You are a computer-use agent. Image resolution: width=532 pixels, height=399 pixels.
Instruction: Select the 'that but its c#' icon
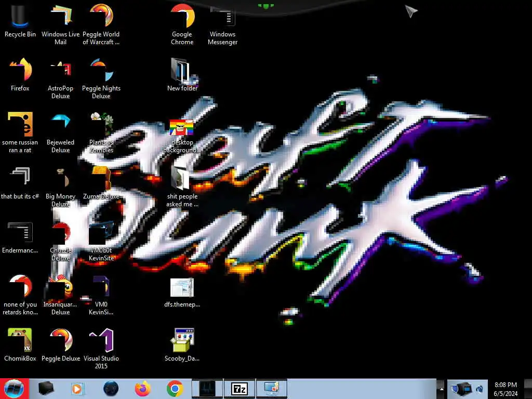pos(20,182)
